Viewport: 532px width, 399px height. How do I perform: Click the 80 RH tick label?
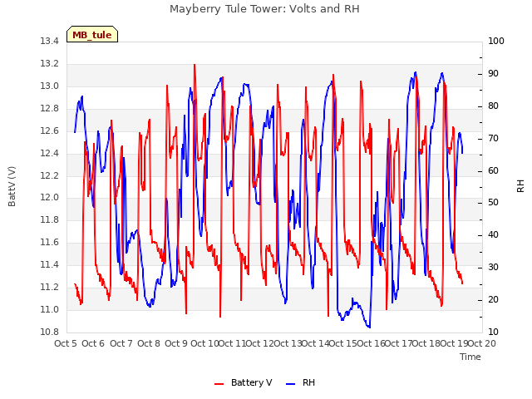[x=493, y=106]
